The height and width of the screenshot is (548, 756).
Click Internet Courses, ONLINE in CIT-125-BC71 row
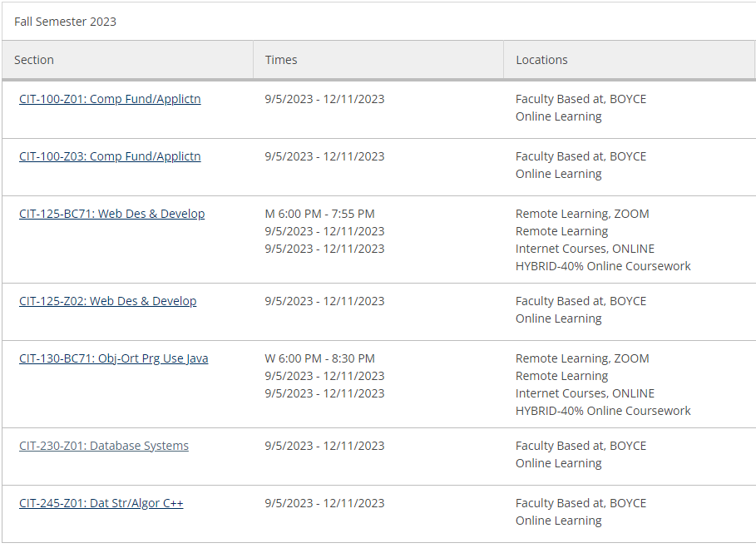point(585,249)
